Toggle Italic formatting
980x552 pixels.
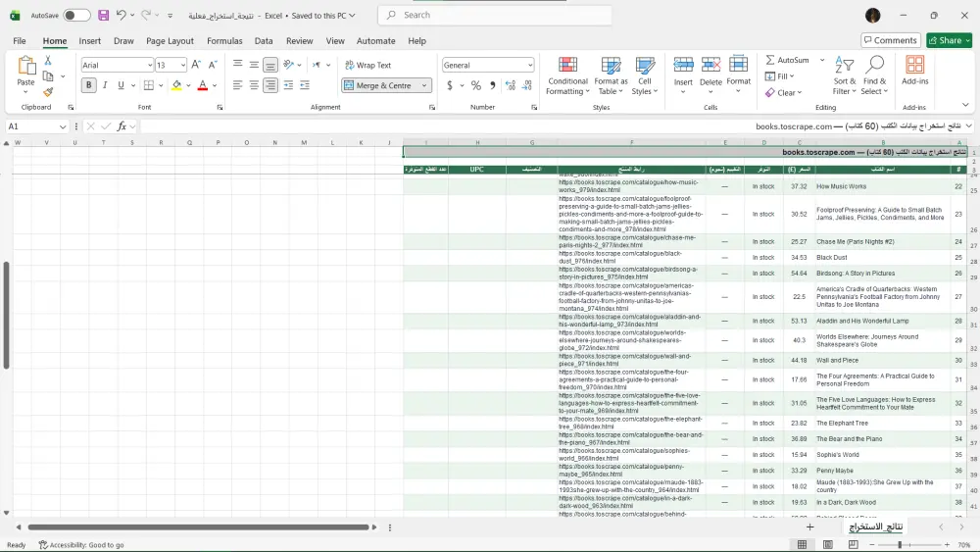[105, 85]
